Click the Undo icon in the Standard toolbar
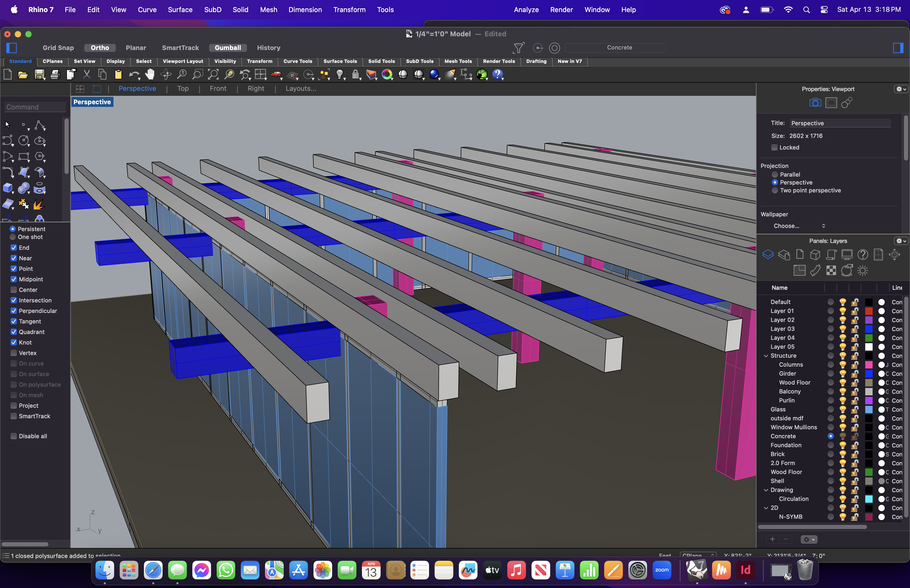This screenshot has width=910, height=588. click(x=134, y=74)
